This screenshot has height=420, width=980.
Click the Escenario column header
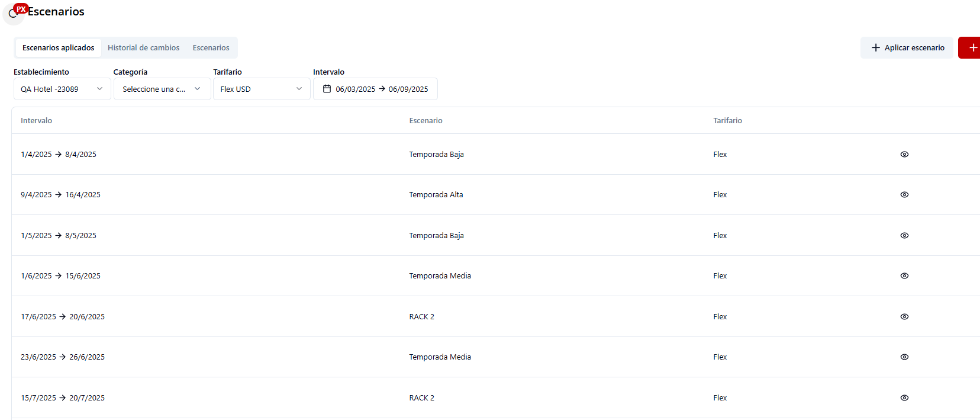click(x=425, y=120)
